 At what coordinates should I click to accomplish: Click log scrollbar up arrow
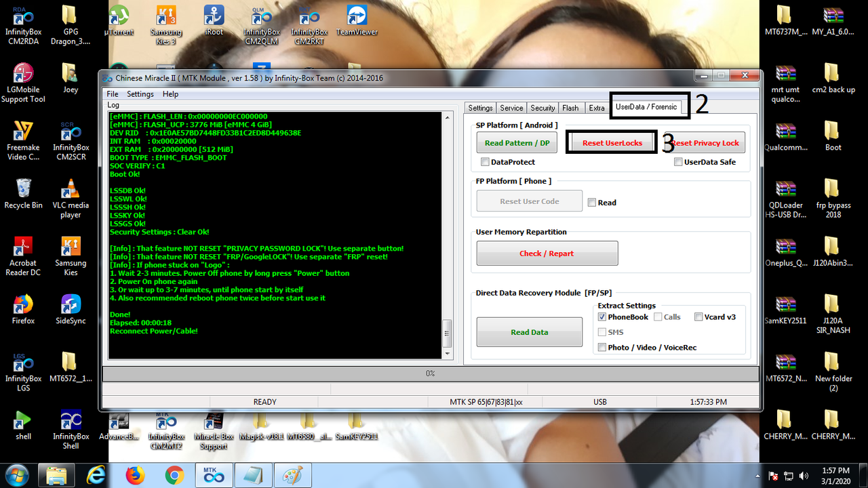coord(447,118)
